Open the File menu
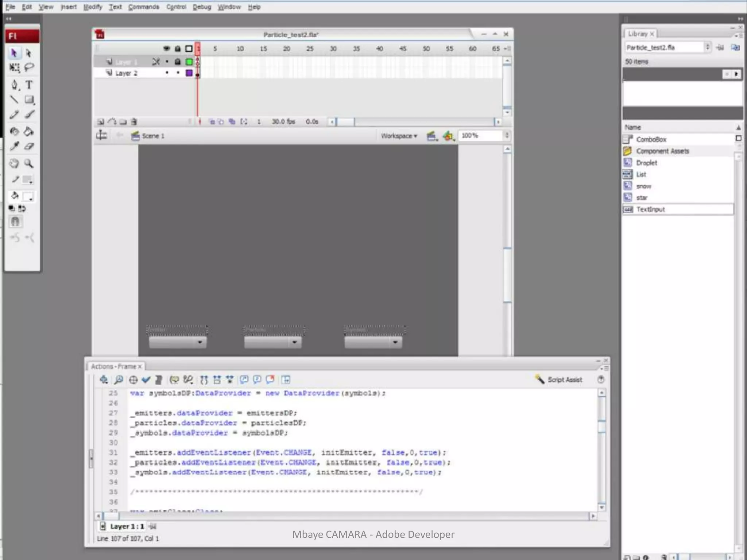This screenshot has height=560, width=747. click(10, 7)
